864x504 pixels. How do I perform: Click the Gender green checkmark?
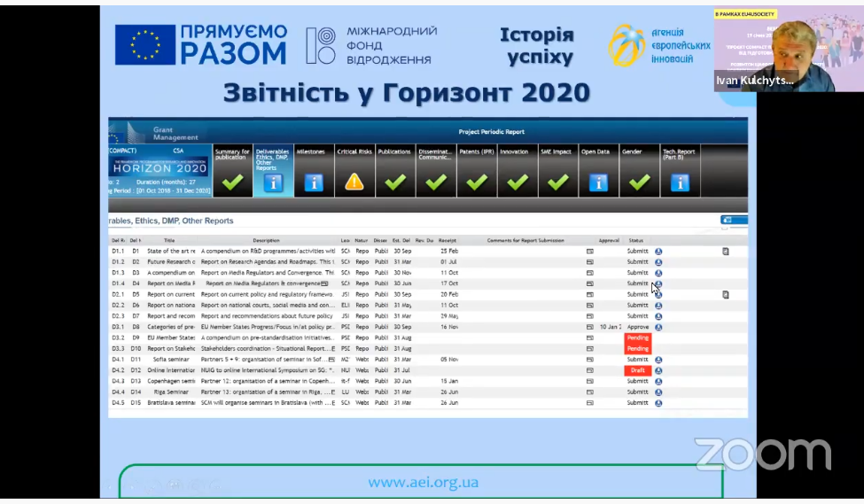[639, 182]
